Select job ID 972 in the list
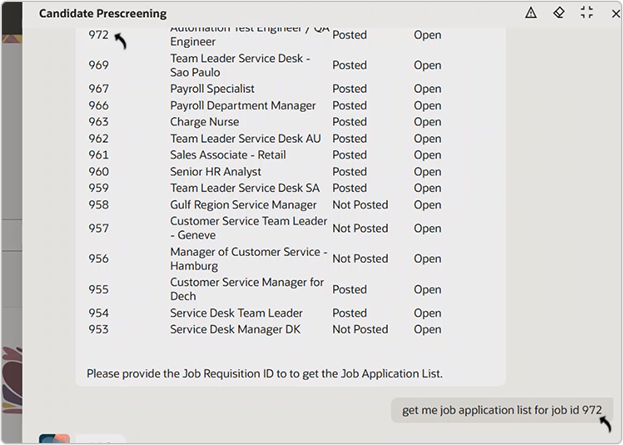Viewport: 623px width, 445px height. pos(98,35)
